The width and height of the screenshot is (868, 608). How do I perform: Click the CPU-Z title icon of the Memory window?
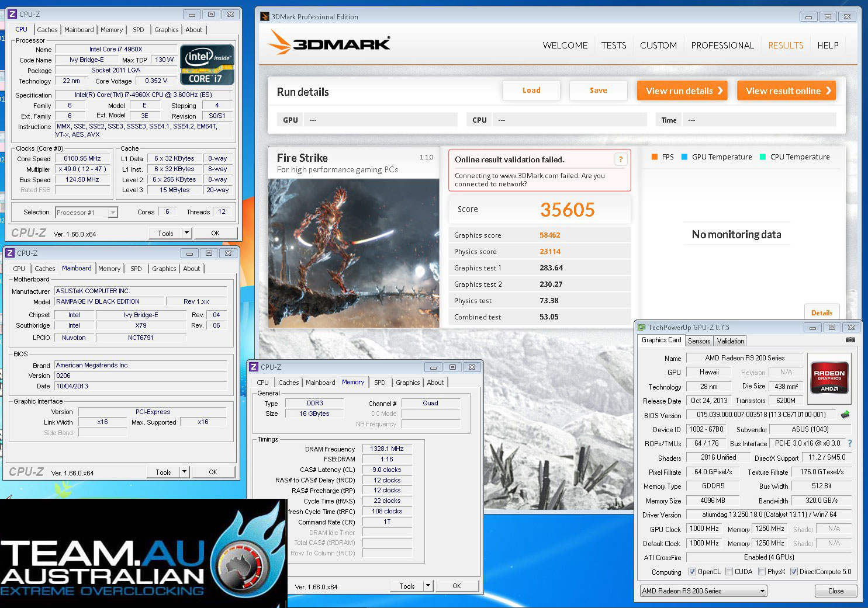coord(254,367)
